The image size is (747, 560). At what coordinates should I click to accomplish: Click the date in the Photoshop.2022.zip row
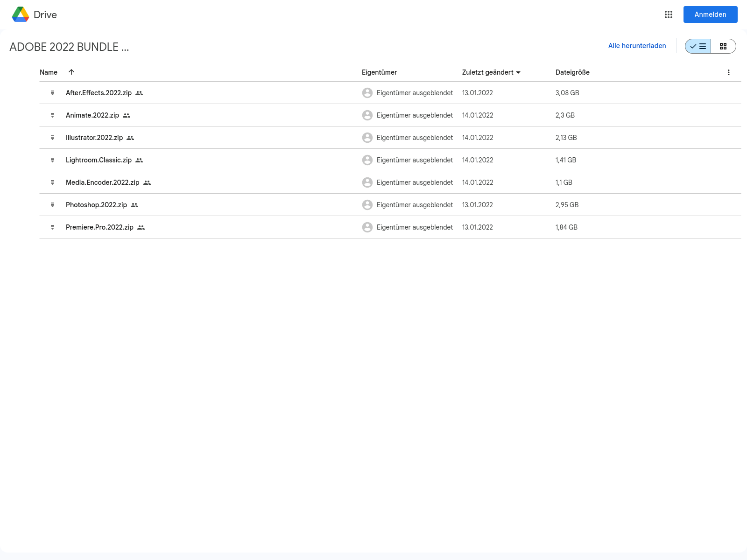point(478,205)
